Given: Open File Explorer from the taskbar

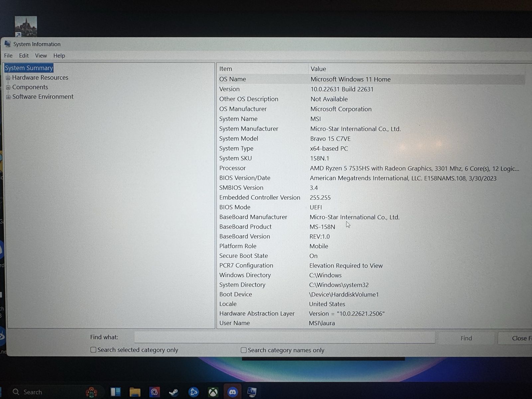Looking at the screenshot, I should [135, 392].
